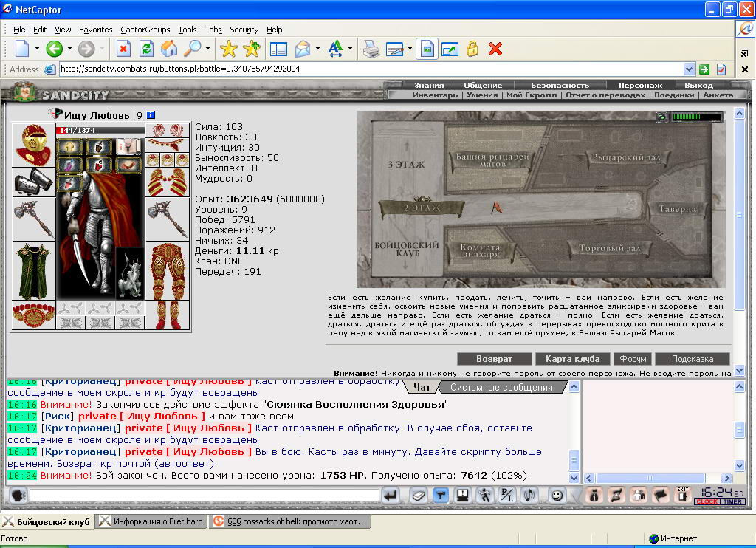Click the eraser clear-chat icon

pyautogui.click(x=419, y=496)
